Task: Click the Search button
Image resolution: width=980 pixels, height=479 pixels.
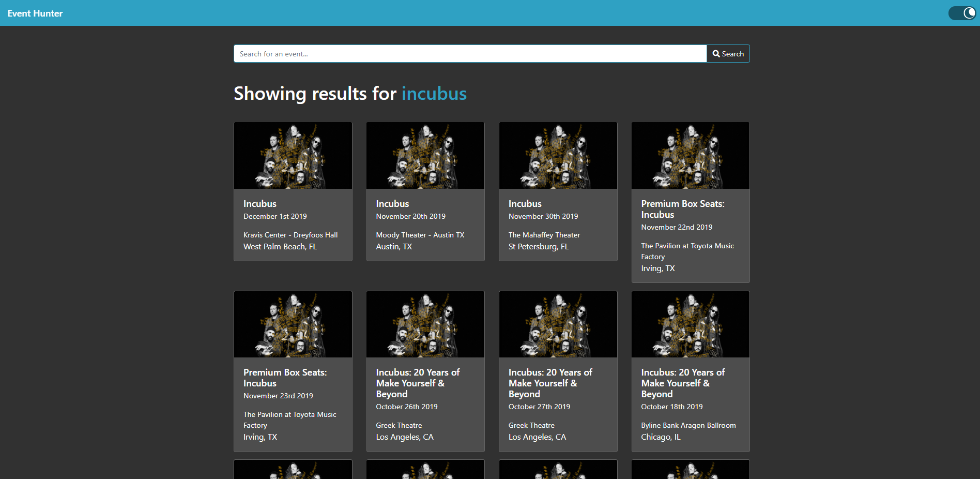Action: (x=728, y=54)
